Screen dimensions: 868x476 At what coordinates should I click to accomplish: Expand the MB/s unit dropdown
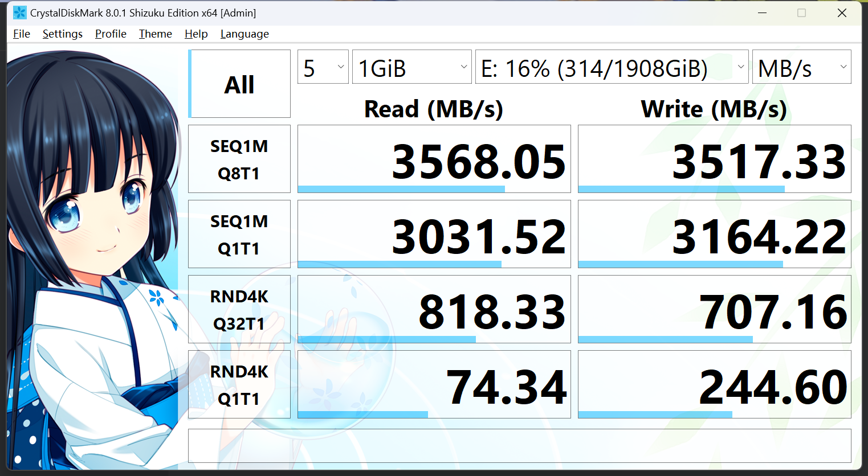click(x=801, y=67)
